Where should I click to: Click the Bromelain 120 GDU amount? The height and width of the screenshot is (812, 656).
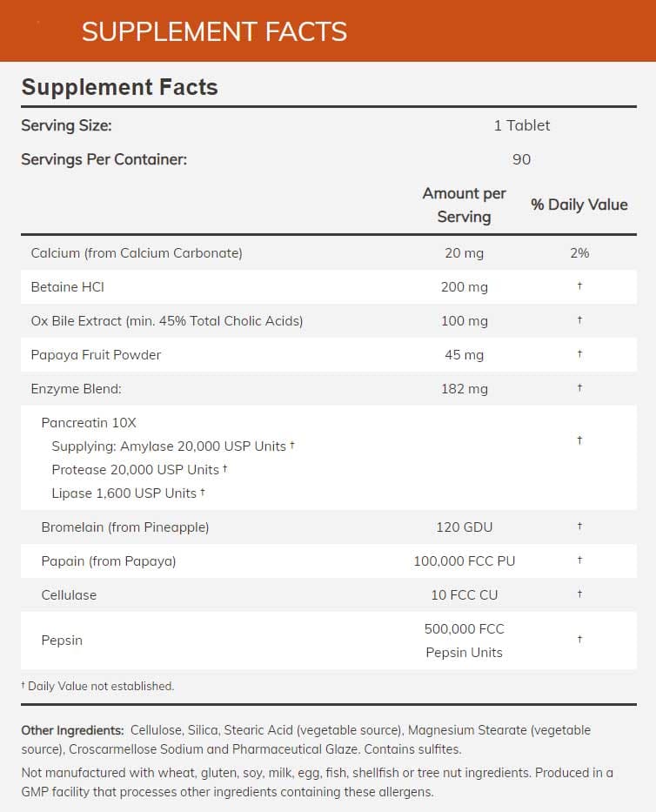click(x=464, y=527)
